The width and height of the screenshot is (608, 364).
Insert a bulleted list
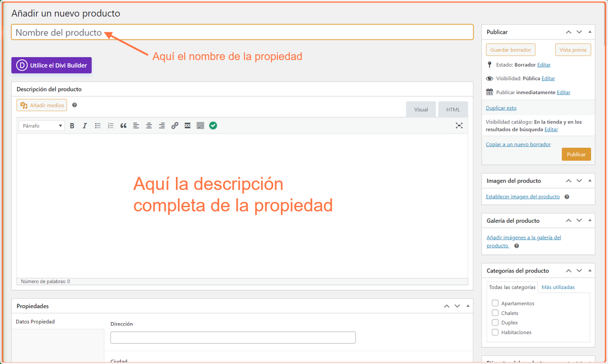(x=98, y=126)
